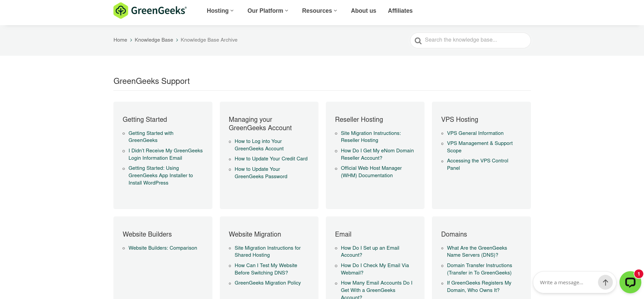Click the VPS Hosting category heading
The image size is (644, 299).
coord(459,119)
